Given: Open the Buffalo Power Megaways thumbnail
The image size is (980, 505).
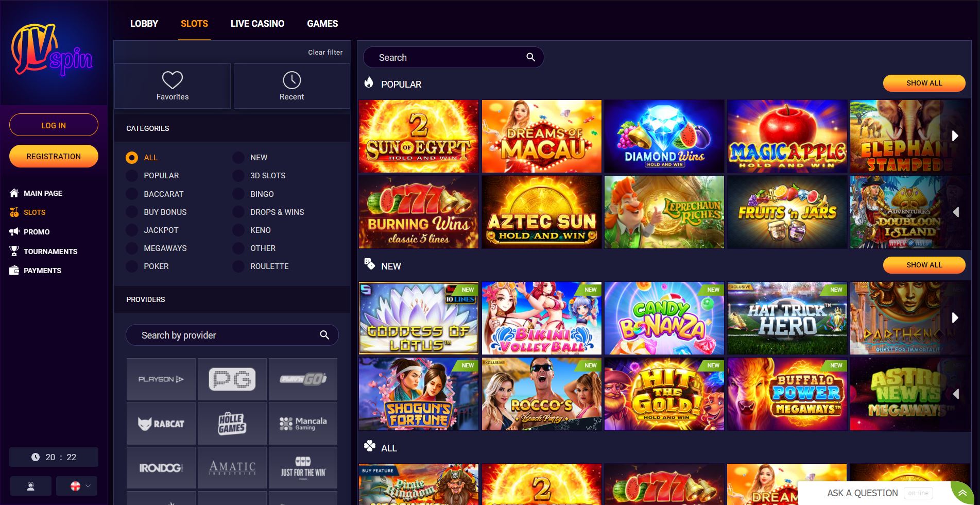Looking at the screenshot, I should (787, 394).
